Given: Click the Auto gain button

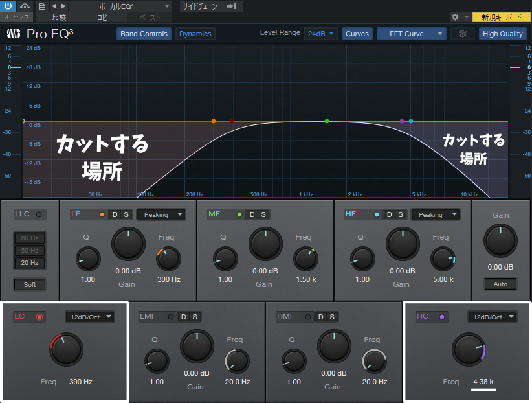Looking at the screenshot, I should [500, 284].
